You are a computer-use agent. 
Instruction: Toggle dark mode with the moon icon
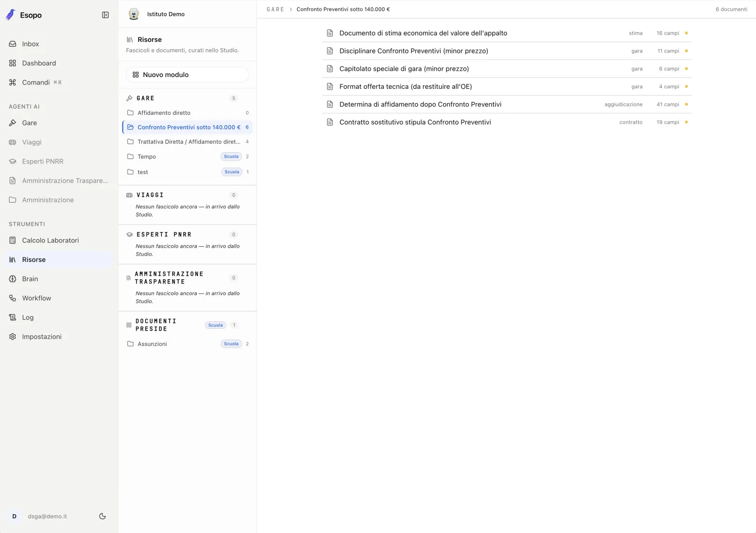[x=103, y=516]
